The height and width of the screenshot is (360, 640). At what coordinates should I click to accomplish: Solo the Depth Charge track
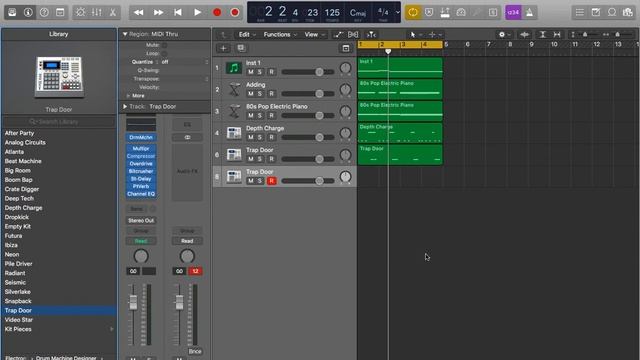coord(260,137)
